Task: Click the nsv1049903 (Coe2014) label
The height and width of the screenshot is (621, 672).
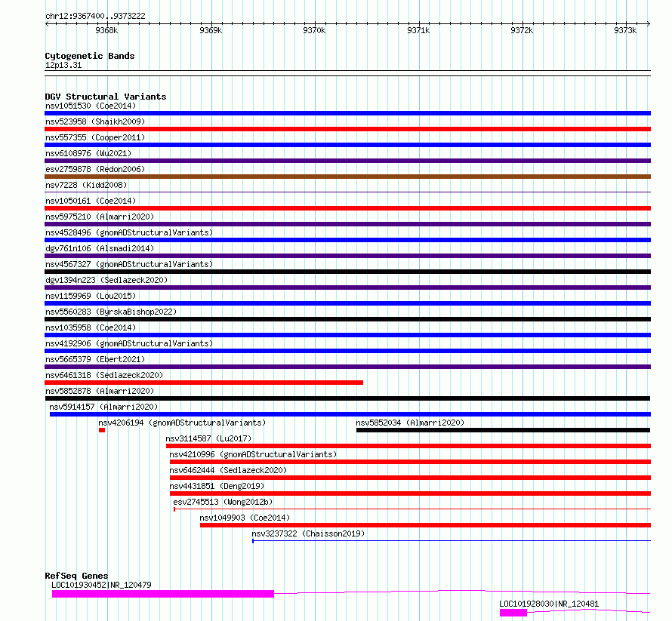Action: coord(245,518)
